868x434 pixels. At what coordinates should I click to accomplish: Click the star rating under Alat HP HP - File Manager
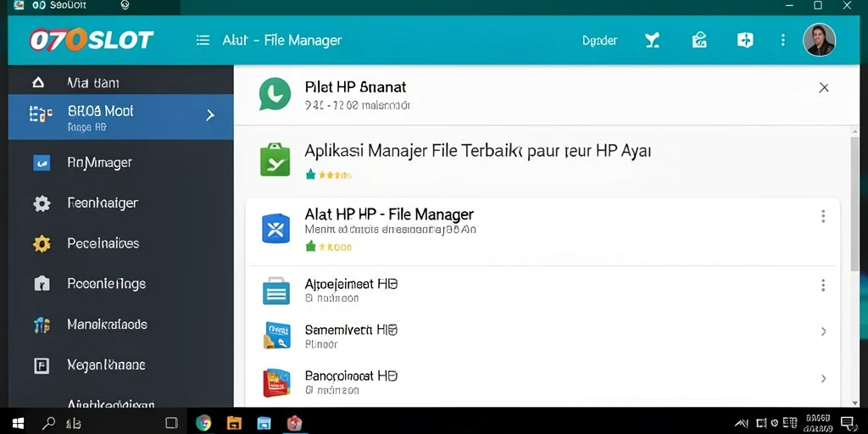(x=328, y=247)
